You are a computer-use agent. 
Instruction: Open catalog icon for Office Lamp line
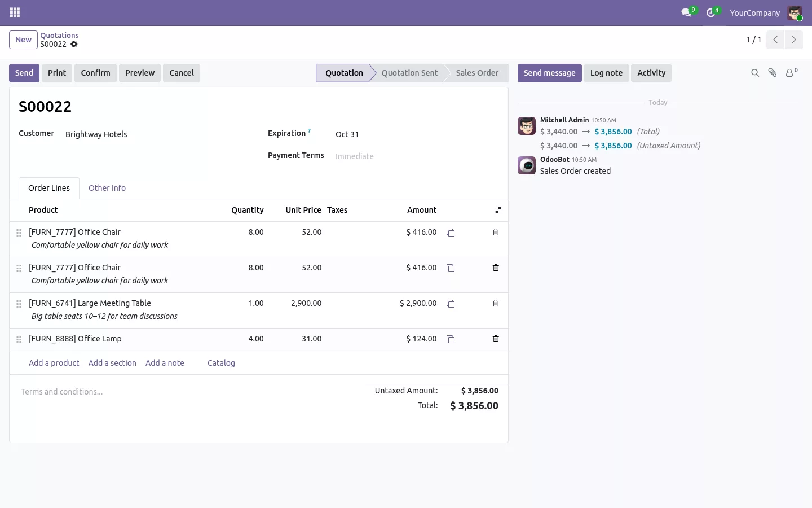coord(451,339)
